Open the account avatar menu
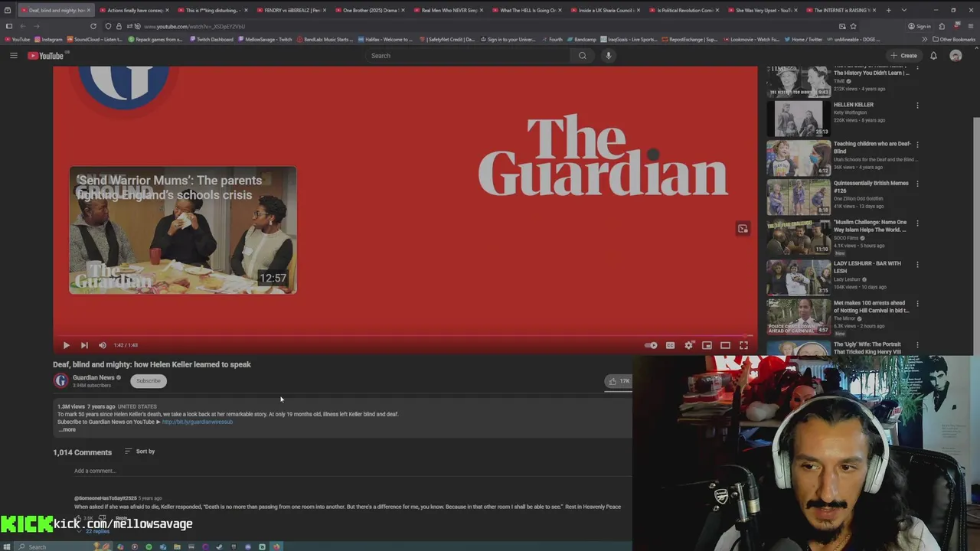Viewport: 980px width, 551px height. coord(955,55)
